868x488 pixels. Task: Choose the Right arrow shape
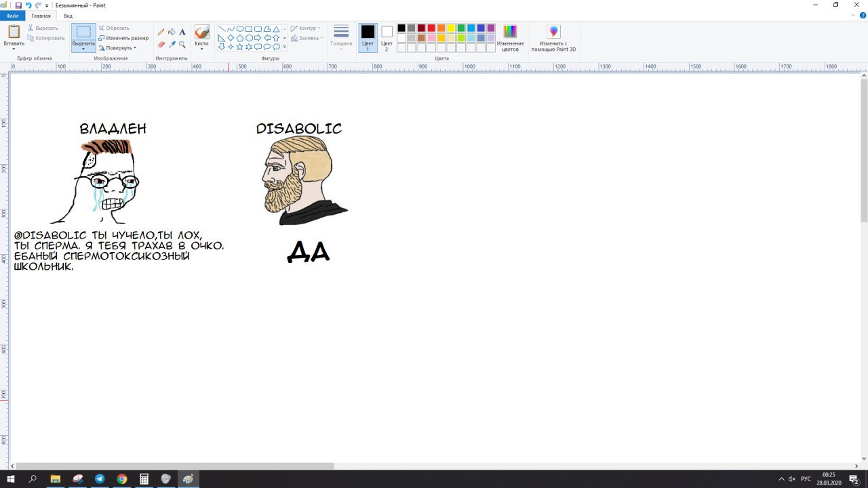coord(258,38)
